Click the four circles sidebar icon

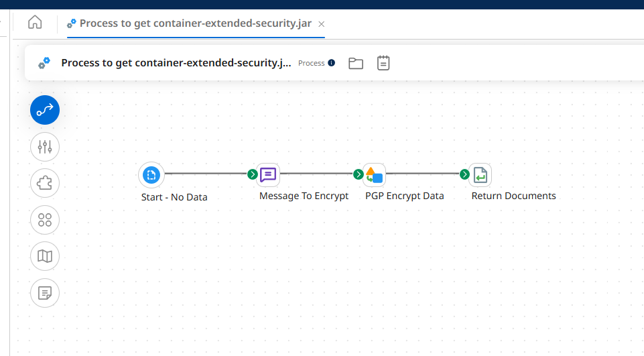[x=45, y=220]
